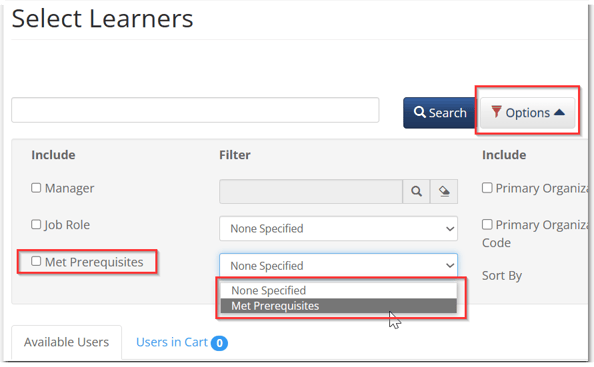Check the Met Prerequisites checkbox

[x=36, y=261]
